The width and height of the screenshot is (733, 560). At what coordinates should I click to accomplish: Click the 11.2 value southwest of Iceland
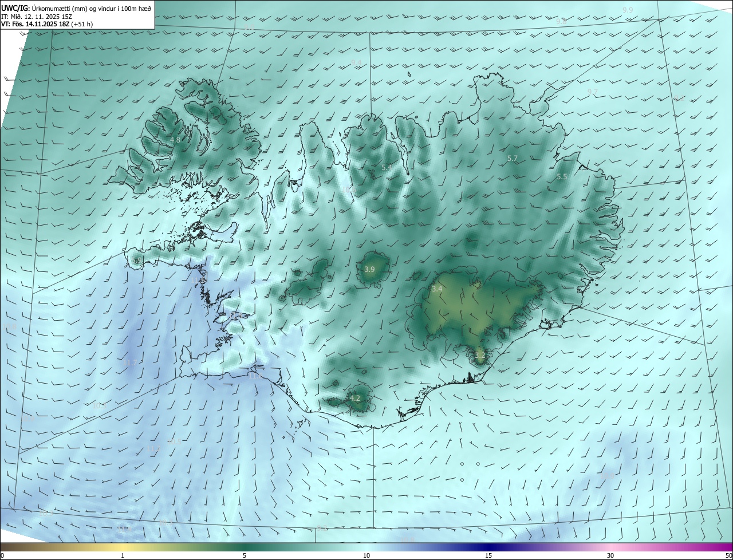154,449
